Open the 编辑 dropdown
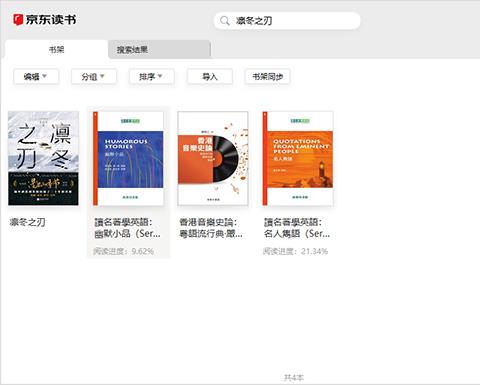480x385 pixels. 36,77
